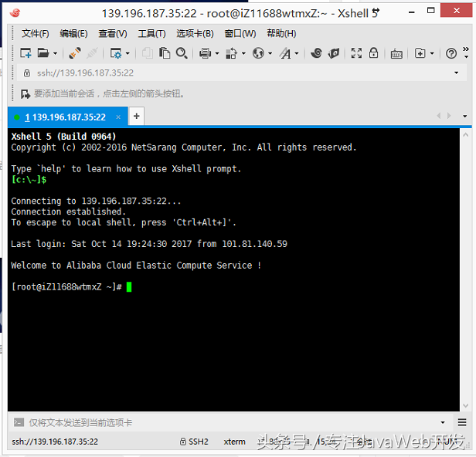Viewport: 476px width, 457px height.
Task: Expand the new window dropdown arrow
Action: pyautogui.click(x=432, y=54)
